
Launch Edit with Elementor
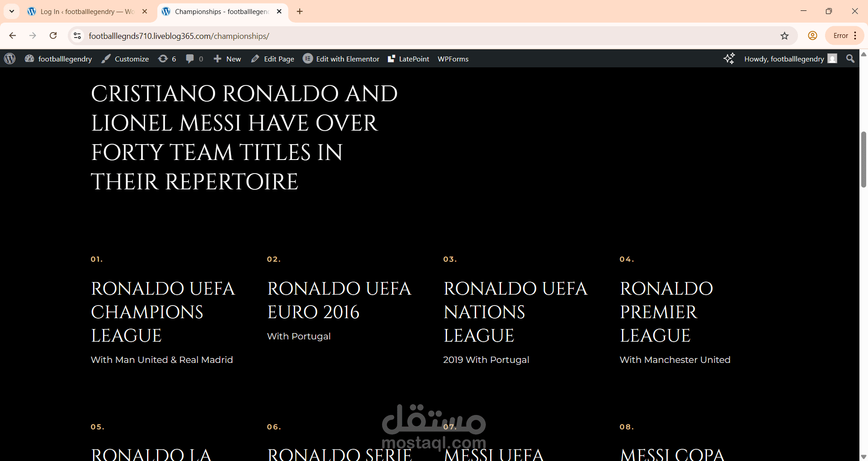[x=341, y=59]
